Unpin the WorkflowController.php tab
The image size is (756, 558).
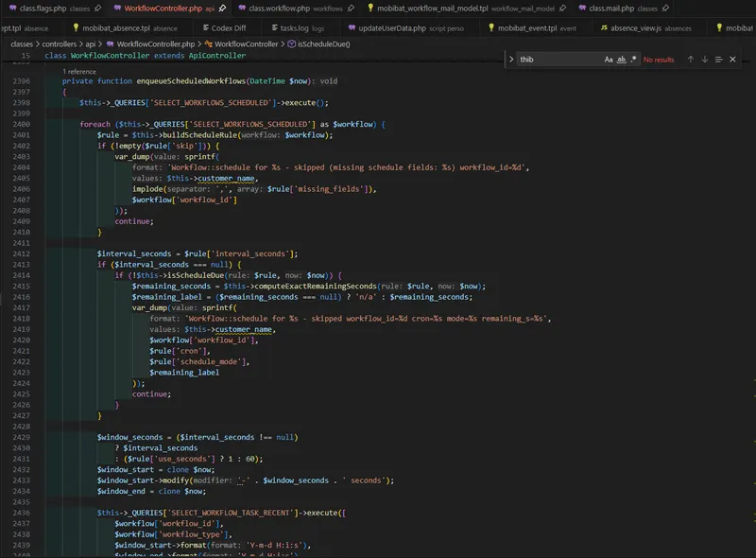click(222, 9)
